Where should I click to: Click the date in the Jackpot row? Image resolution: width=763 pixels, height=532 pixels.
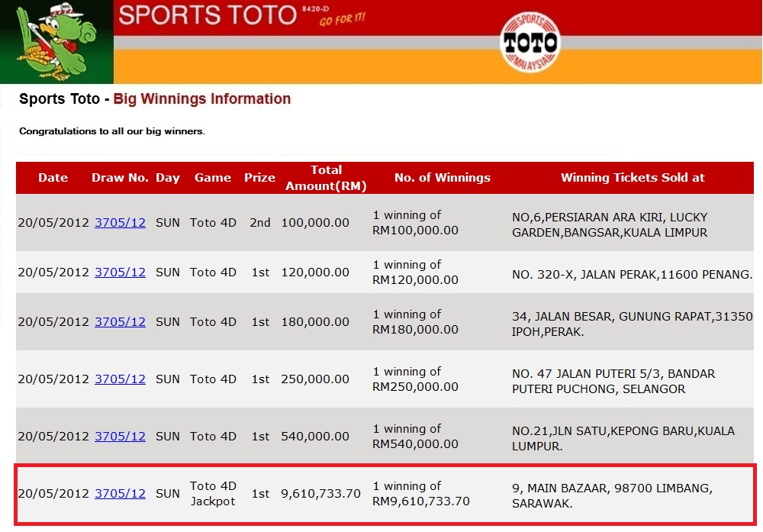53,494
